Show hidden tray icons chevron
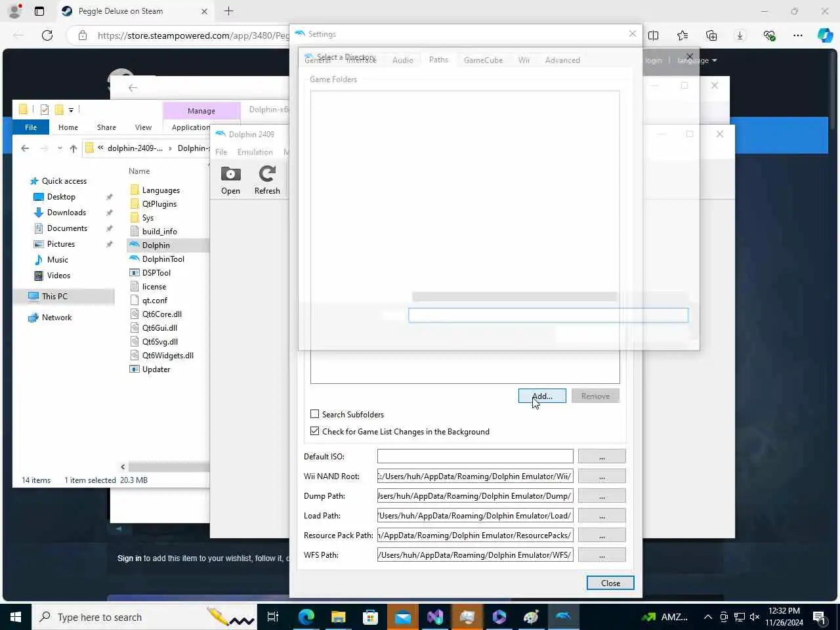The image size is (840, 630). click(708, 617)
